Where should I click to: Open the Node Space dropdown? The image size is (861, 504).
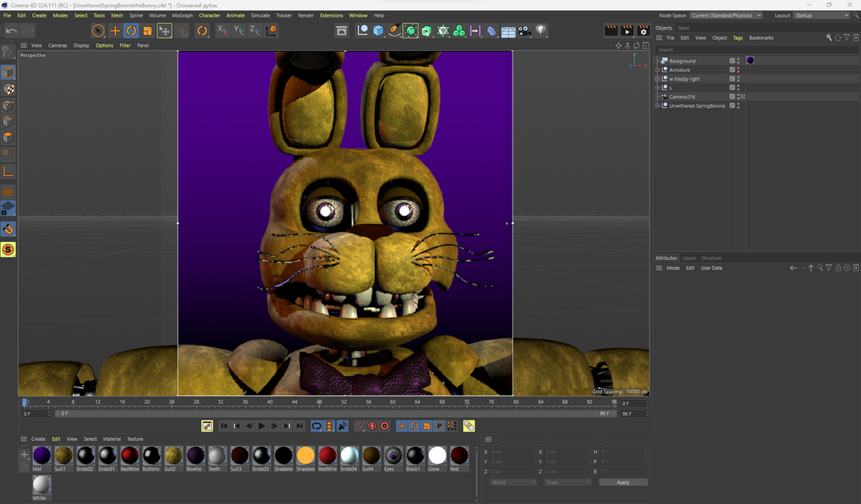(x=726, y=15)
